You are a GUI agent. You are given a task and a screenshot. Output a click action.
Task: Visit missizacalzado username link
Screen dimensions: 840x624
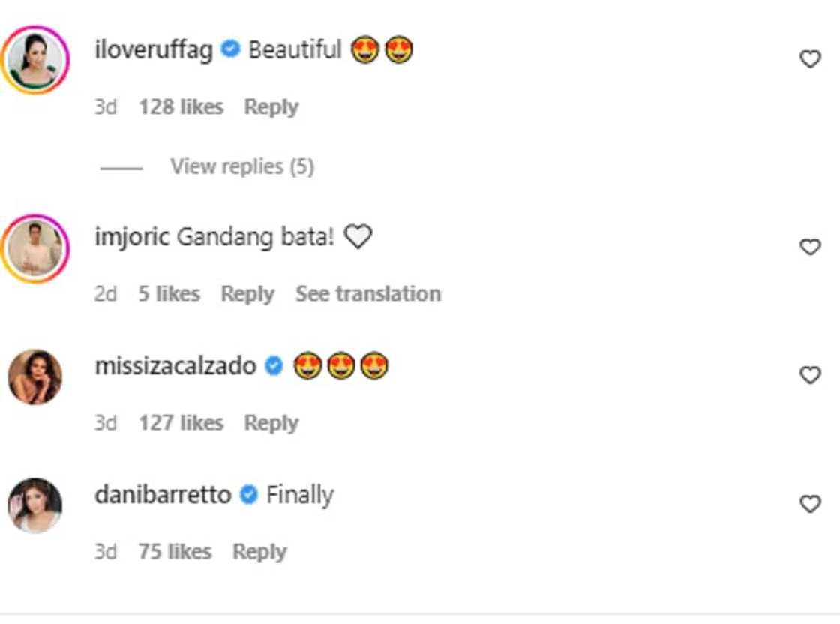click(x=175, y=367)
